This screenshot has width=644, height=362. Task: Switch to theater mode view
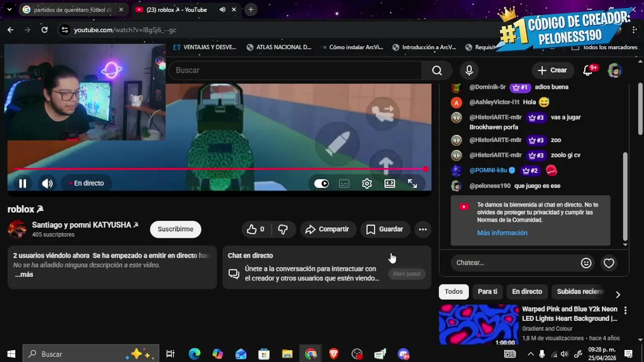coord(389,184)
